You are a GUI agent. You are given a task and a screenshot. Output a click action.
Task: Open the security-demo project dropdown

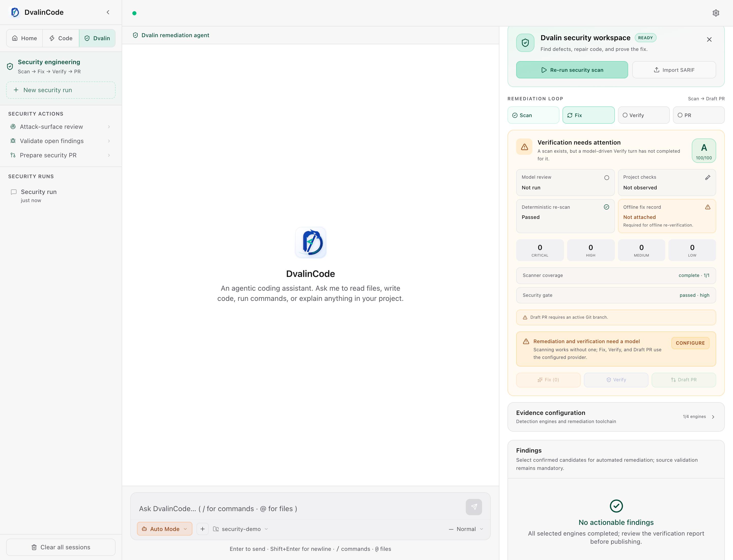[x=241, y=529]
